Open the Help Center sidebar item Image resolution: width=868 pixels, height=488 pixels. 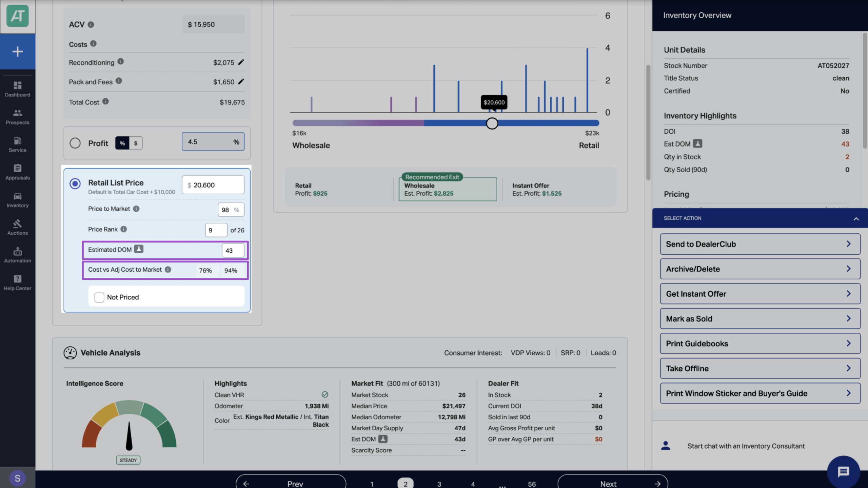tap(17, 283)
